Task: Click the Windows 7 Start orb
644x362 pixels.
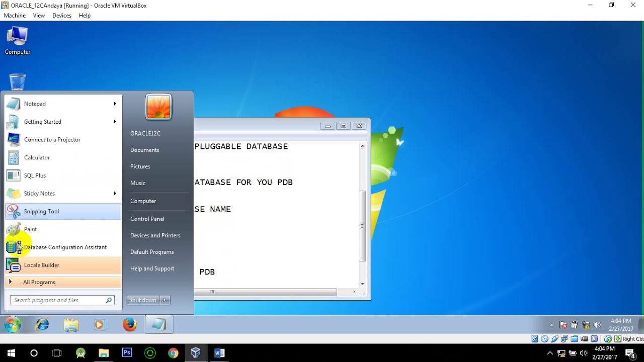Action: 13,325
